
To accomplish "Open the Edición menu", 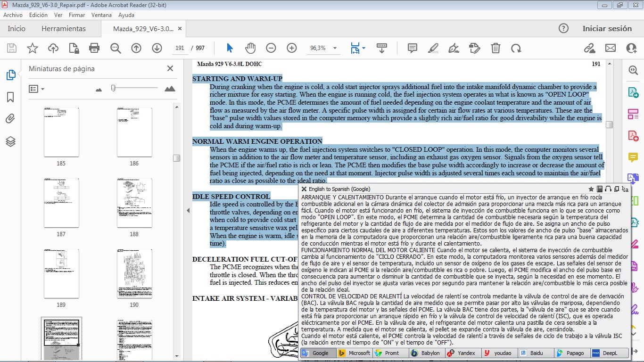I will 38,15.
